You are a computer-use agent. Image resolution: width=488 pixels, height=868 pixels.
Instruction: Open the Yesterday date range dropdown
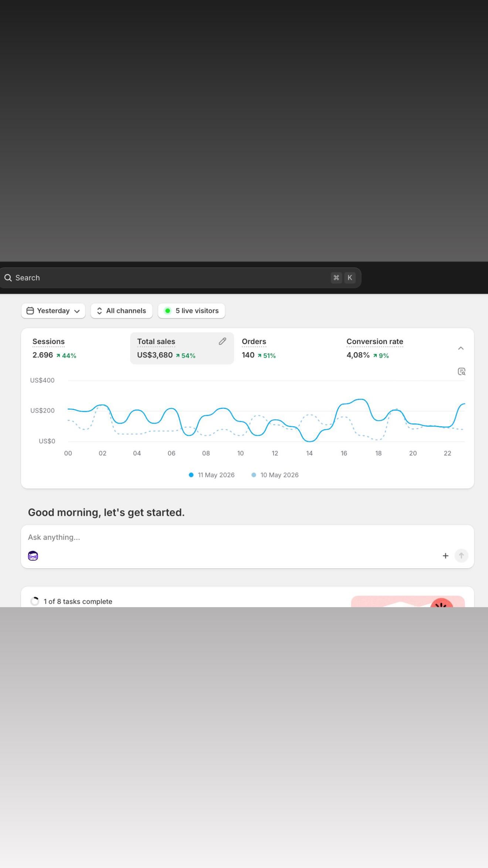tap(53, 311)
